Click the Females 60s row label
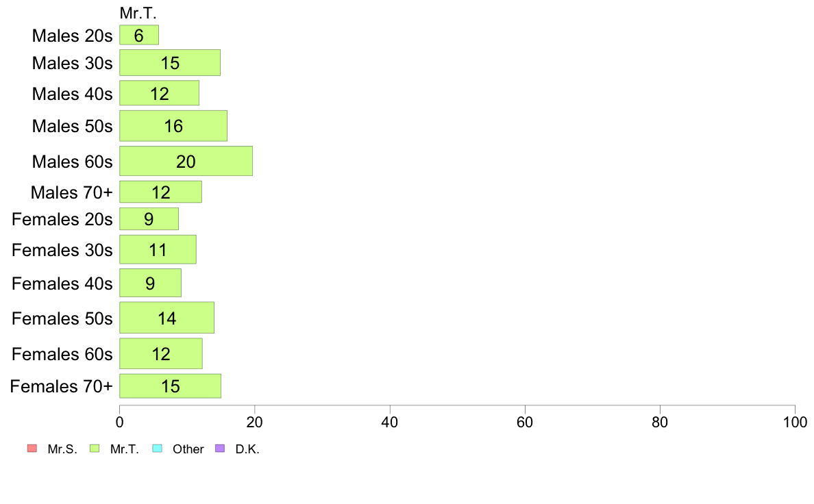Image resolution: width=814 pixels, height=504 pixels. (62, 354)
